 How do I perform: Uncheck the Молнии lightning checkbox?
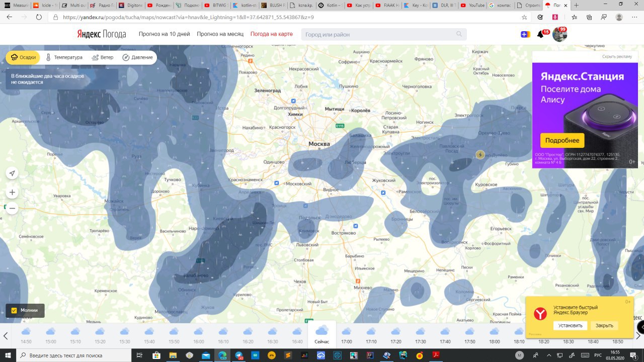point(14,310)
